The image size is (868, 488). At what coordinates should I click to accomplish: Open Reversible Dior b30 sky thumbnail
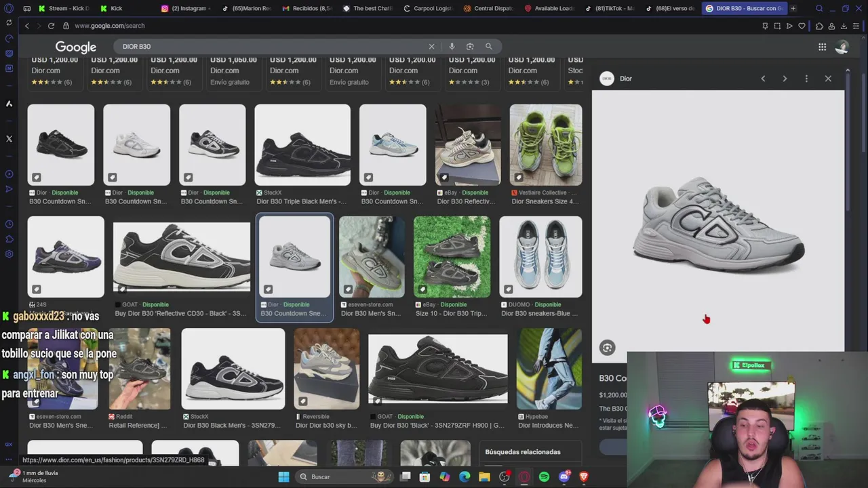327,369
